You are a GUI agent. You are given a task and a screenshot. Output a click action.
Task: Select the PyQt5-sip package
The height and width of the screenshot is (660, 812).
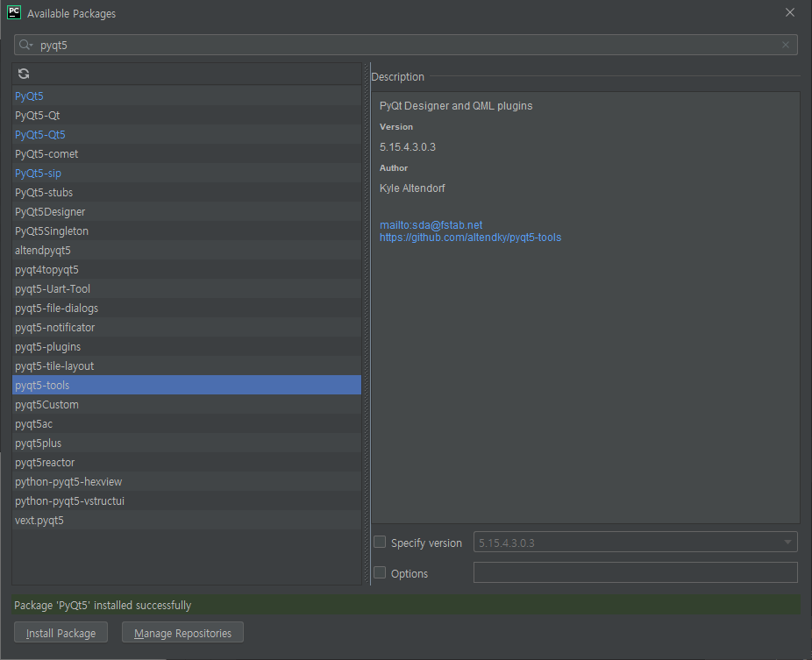pyautogui.click(x=187, y=174)
